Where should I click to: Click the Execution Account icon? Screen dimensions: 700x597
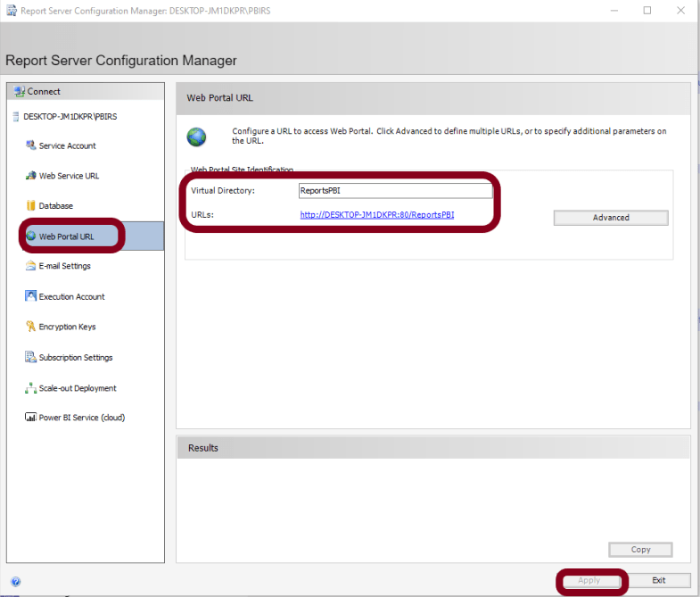click(x=31, y=296)
